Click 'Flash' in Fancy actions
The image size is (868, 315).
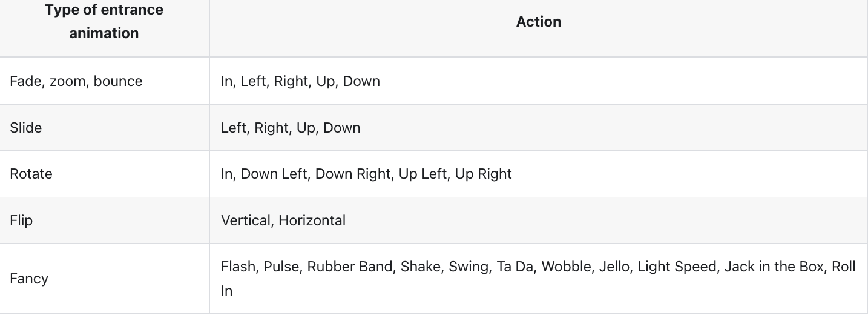[x=238, y=267]
